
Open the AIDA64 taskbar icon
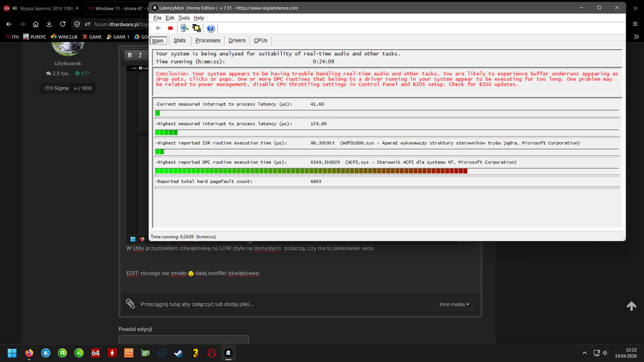click(95, 353)
